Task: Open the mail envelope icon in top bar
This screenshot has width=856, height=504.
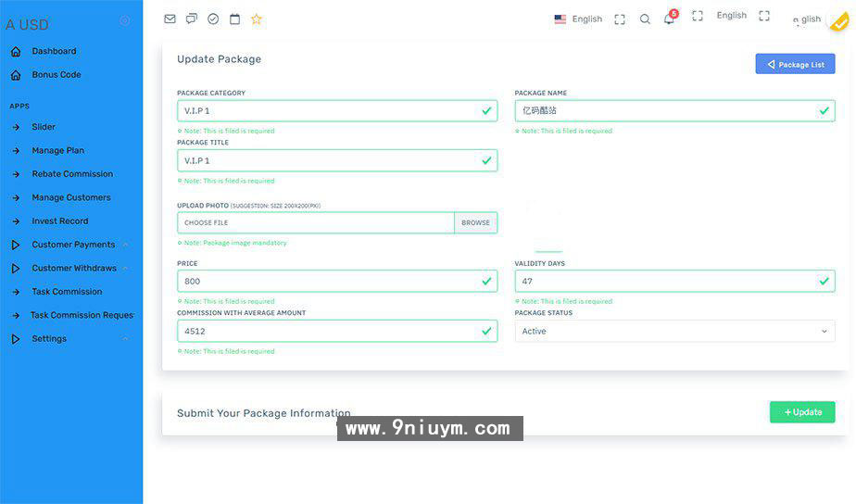Action: click(170, 19)
